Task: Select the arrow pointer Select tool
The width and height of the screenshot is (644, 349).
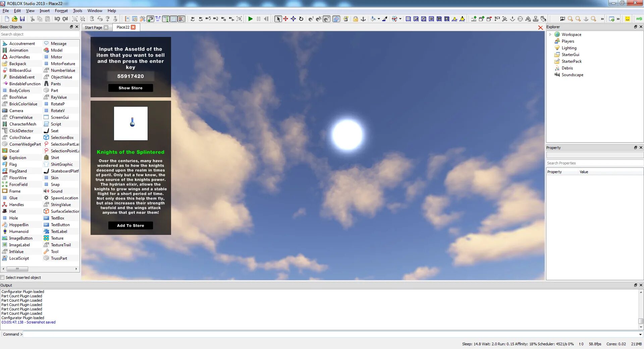Action: coord(278,19)
